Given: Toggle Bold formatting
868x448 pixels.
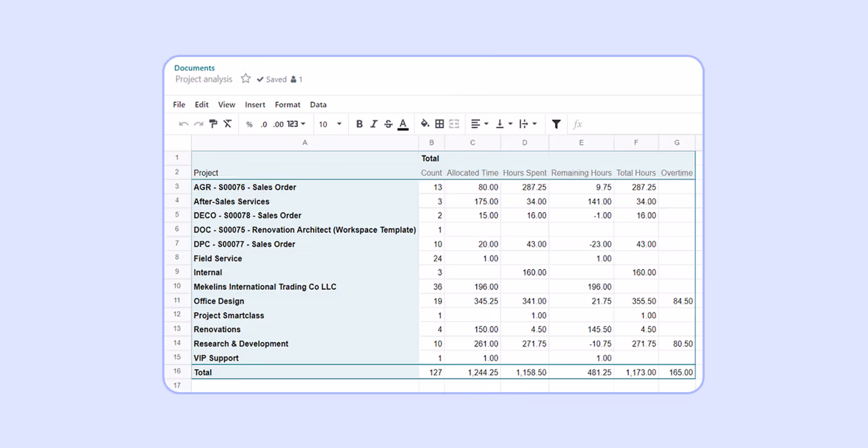Looking at the screenshot, I should coord(359,124).
